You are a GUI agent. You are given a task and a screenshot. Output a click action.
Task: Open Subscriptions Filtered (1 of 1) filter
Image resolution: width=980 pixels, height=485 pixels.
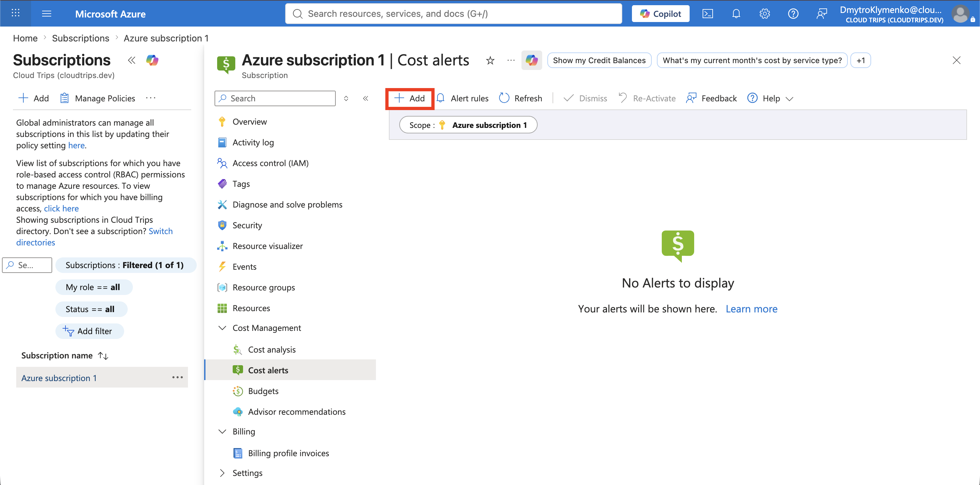click(125, 265)
